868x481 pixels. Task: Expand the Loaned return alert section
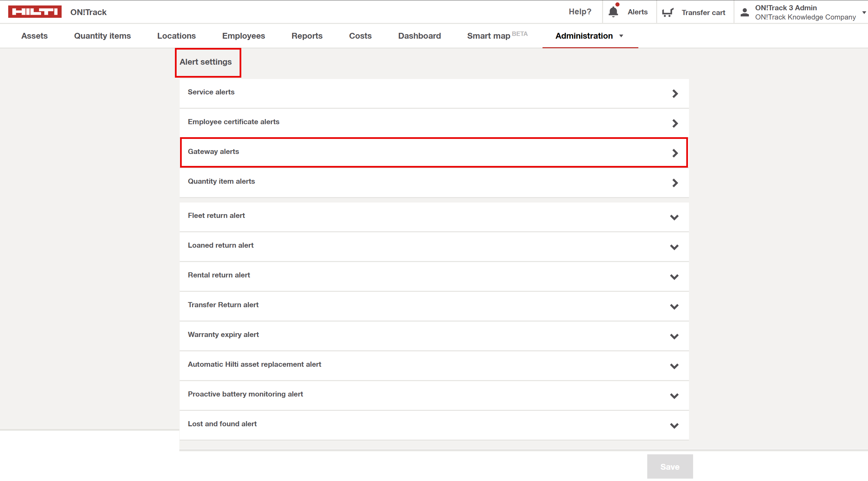click(x=674, y=247)
